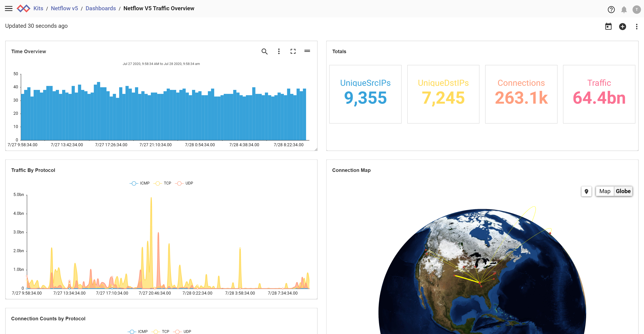Open the user avatar account menu
Viewport: 644px width, 334px height.
click(x=637, y=9)
